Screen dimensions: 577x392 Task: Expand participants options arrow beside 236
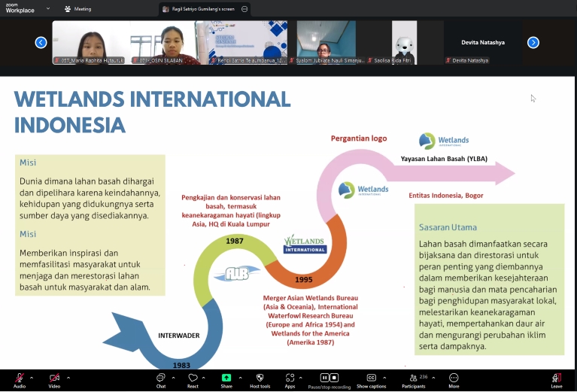(433, 378)
